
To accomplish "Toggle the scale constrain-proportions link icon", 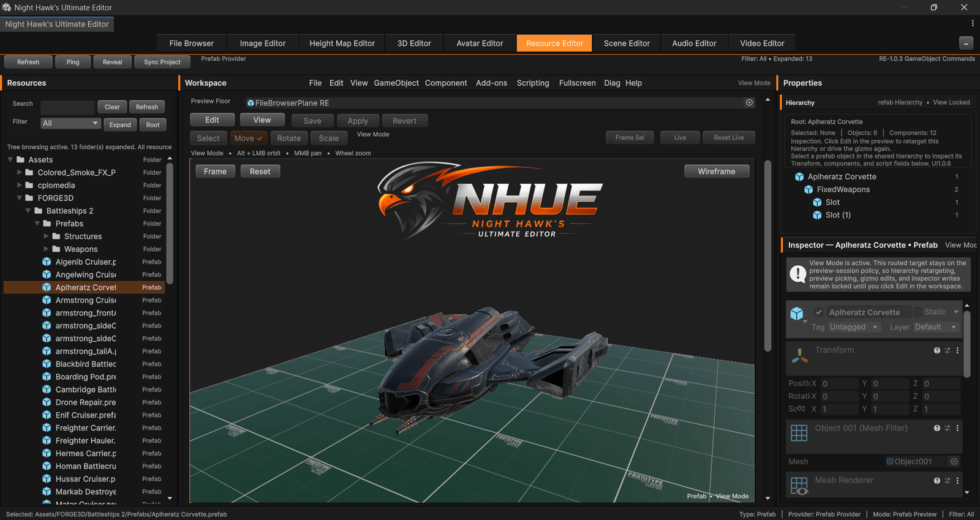I will click(x=801, y=409).
